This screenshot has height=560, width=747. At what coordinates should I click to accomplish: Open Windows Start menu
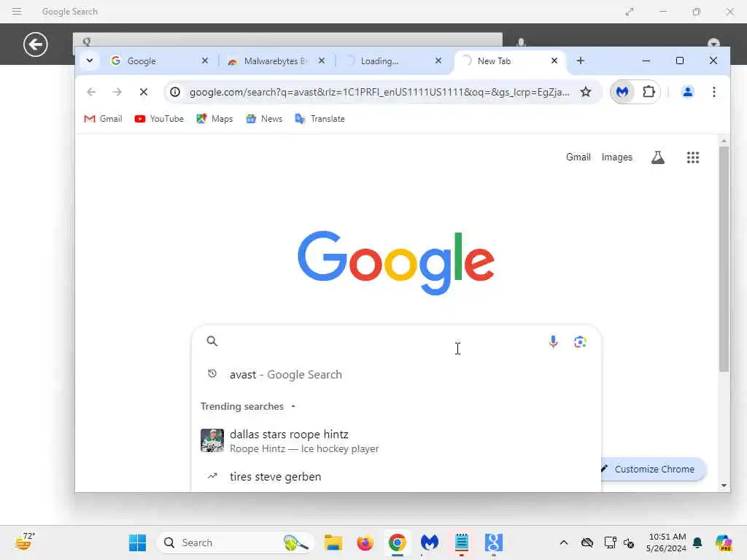coord(138,542)
